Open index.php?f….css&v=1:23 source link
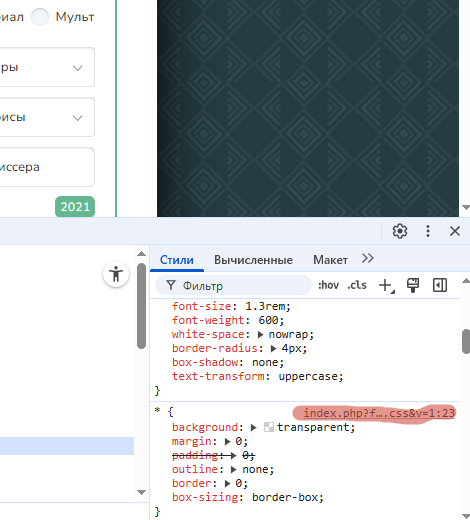This screenshot has width=470, height=520. point(379,413)
